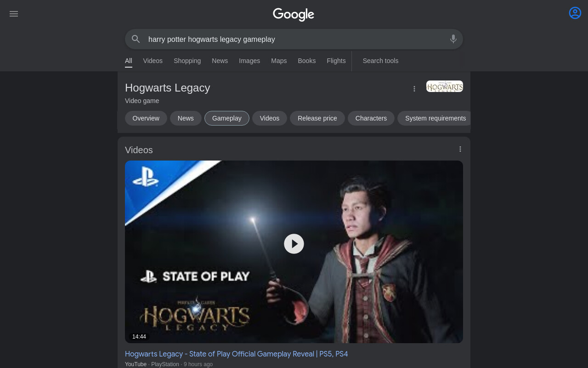Select the Release price chip
Image resolution: width=588 pixels, height=368 pixels.
(x=317, y=118)
